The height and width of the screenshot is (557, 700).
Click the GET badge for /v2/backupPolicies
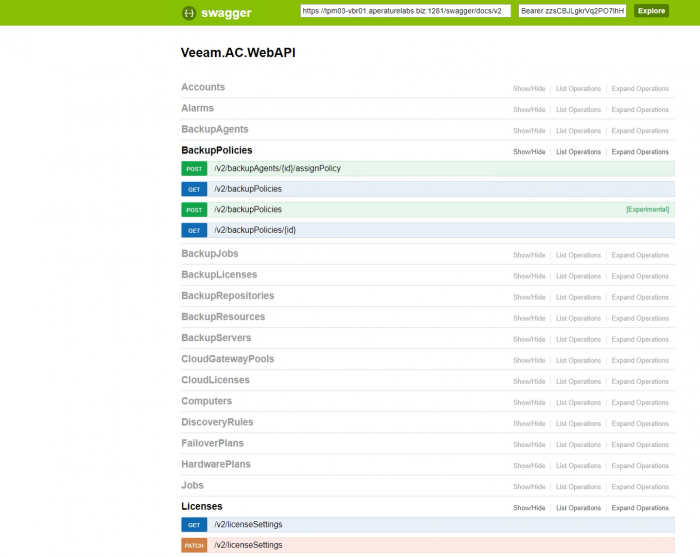[194, 189]
